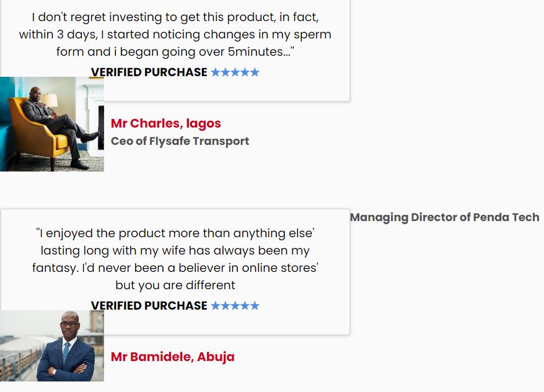Click the fifth star in Mr Bamidele's review rating

tap(255, 306)
